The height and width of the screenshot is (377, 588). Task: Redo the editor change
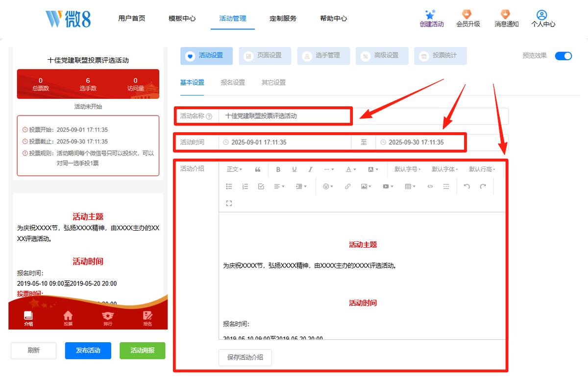[483, 187]
